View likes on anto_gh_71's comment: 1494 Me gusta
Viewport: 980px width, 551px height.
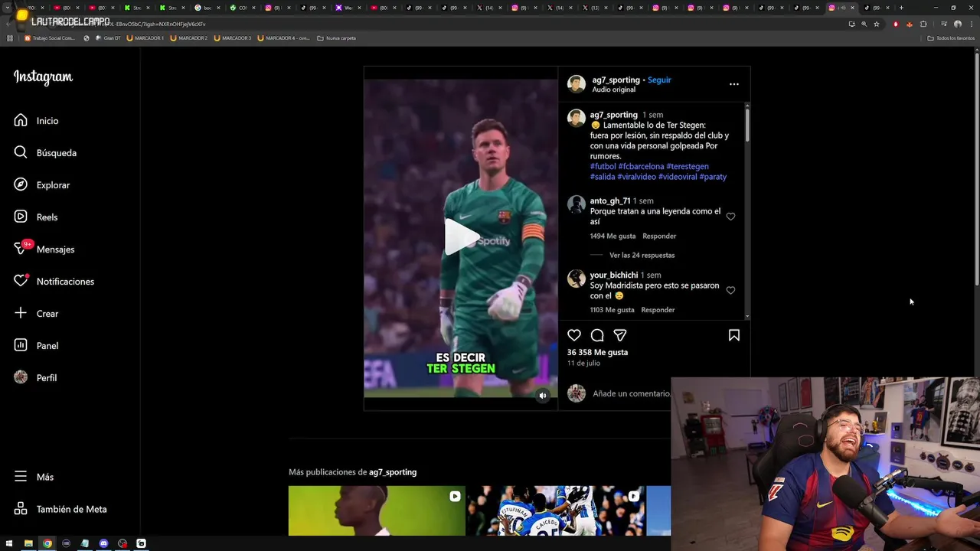tap(612, 236)
